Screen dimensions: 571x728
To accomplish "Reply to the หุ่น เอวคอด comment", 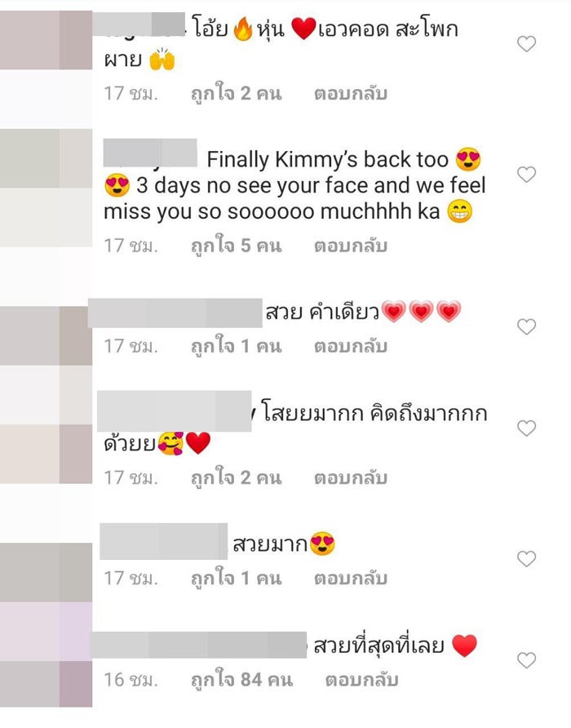I will (351, 94).
